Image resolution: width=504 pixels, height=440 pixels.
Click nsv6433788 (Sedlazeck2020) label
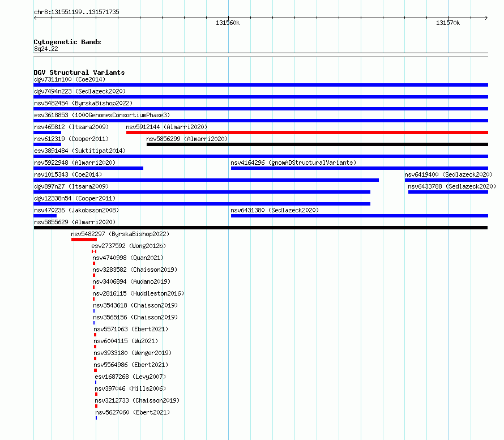tap(452, 186)
